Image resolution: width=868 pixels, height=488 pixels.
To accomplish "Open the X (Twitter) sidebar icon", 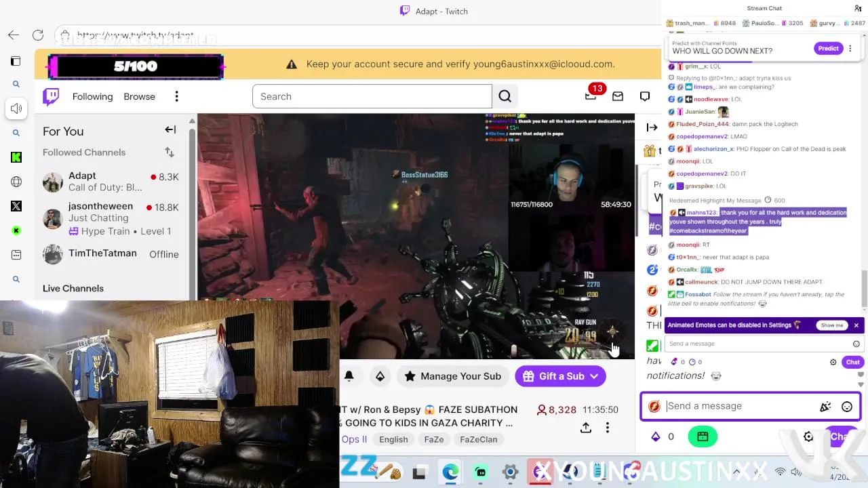I will (x=16, y=206).
